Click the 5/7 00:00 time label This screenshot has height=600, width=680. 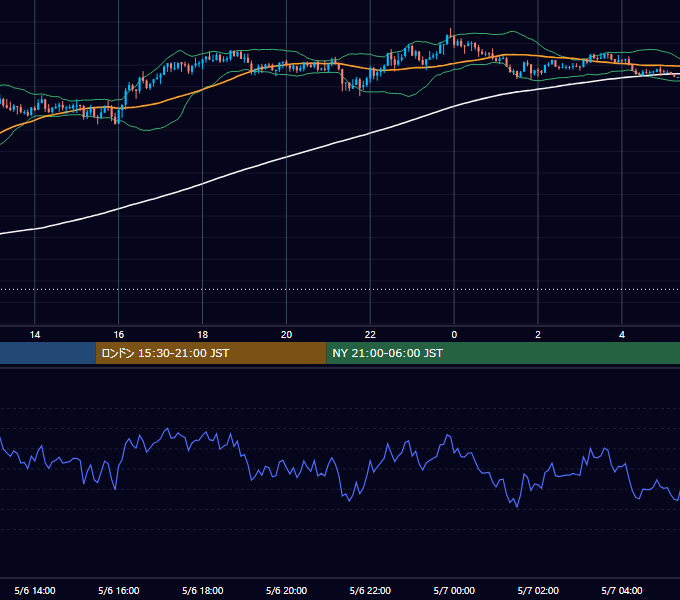(x=454, y=590)
